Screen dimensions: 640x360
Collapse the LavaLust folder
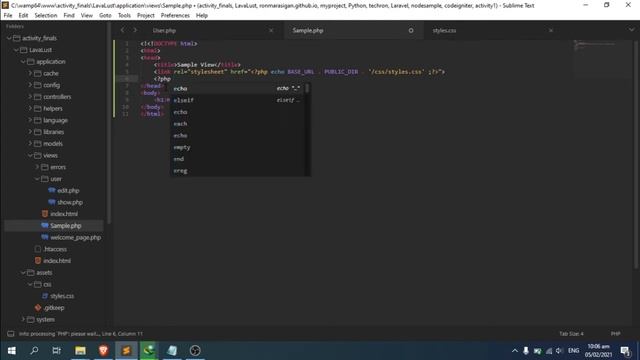[x=16, y=50]
